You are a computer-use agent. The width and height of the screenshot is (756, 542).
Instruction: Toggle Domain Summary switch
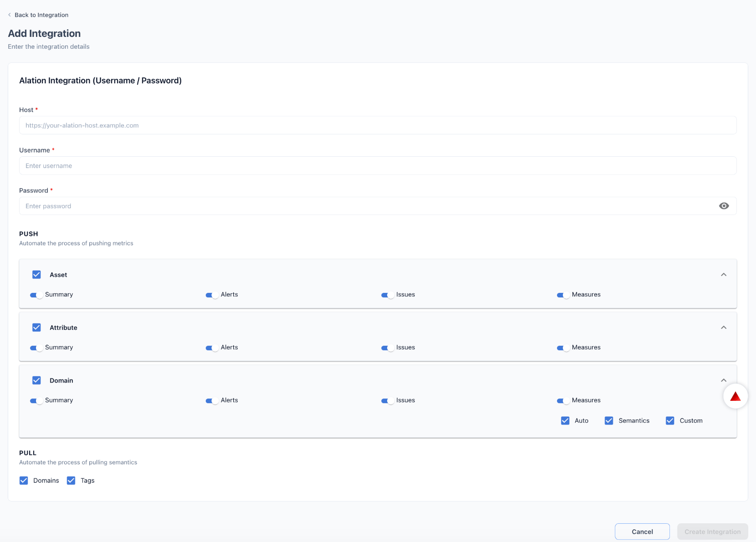pos(36,401)
